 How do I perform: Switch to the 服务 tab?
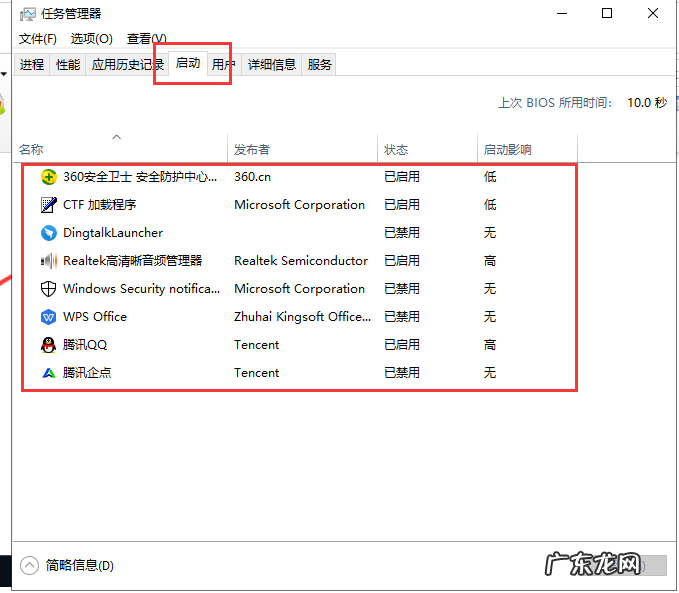click(320, 65)
